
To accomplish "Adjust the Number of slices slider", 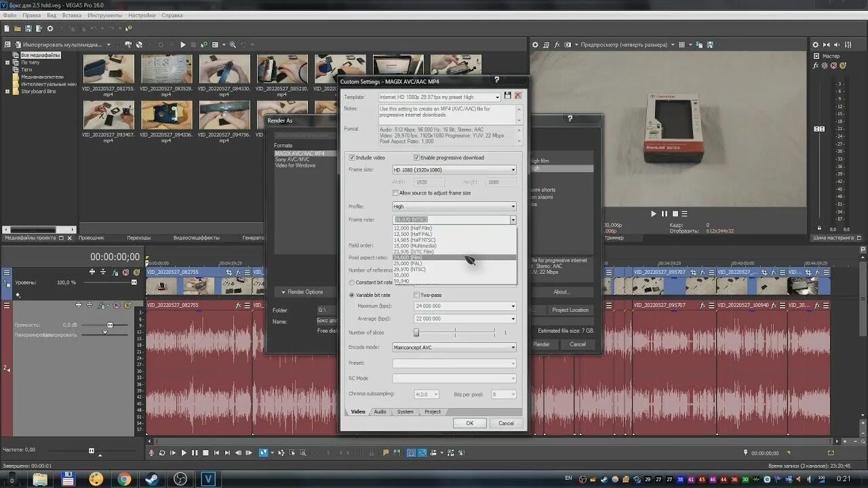I will coord(416,332).
